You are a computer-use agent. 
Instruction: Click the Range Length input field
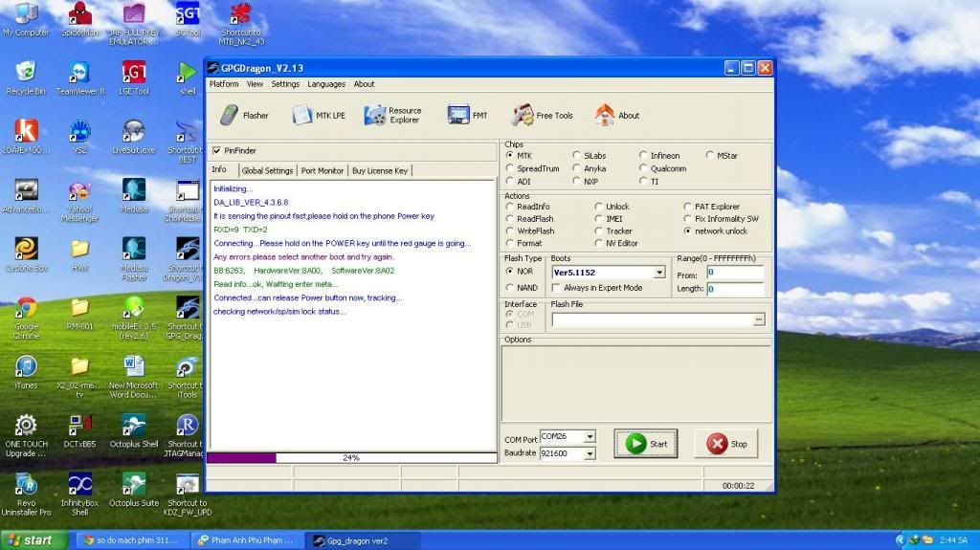click(735, 289)
